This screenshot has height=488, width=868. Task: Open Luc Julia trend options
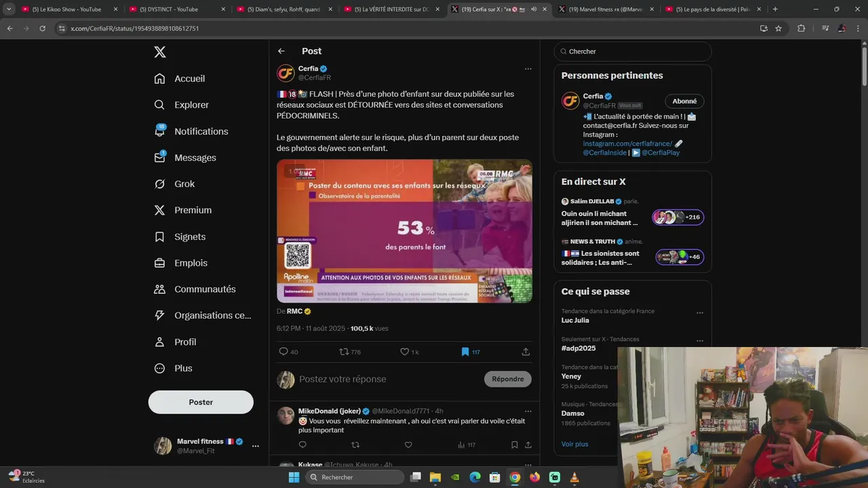(700, 313)
